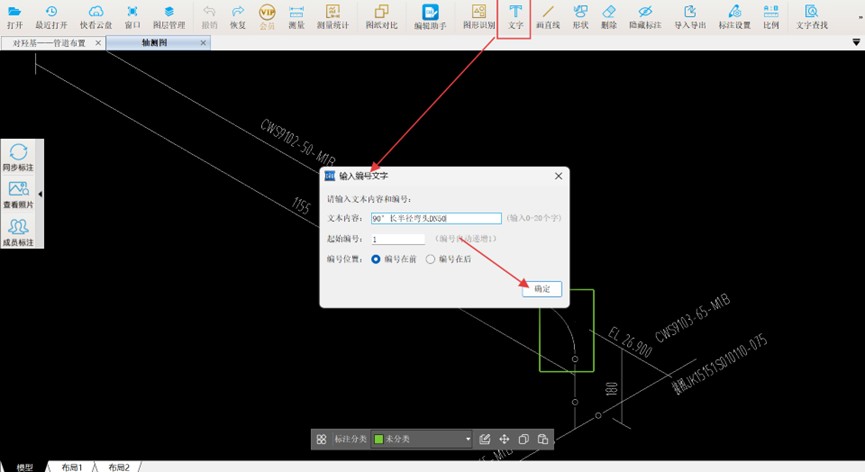Select the 模型 layout tab
This screenshot has height=472, width=865.
25,467
